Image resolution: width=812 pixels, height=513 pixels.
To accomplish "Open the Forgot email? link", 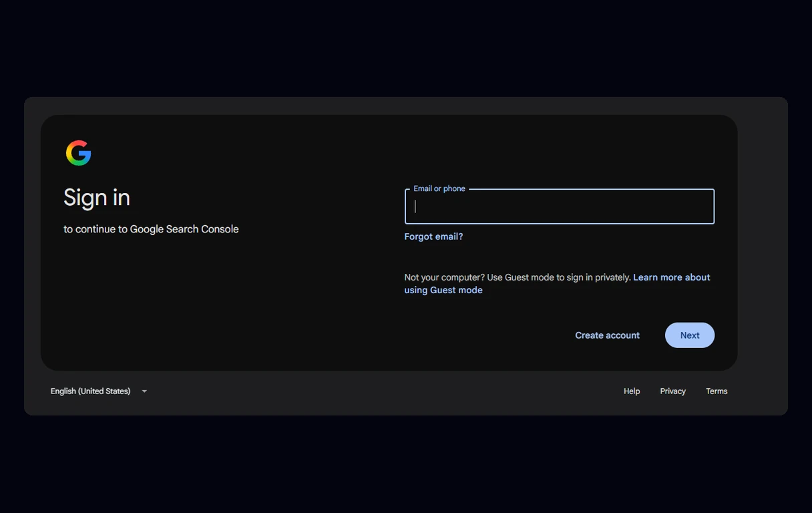I will pos(433,236).
